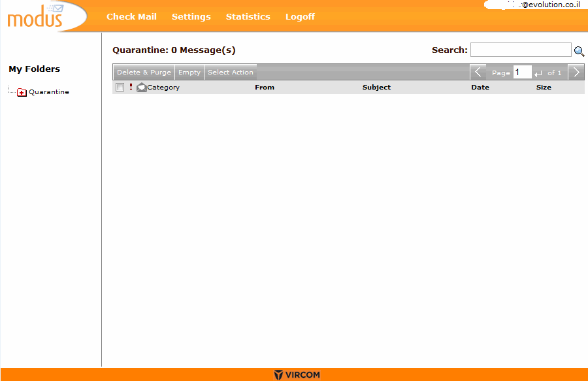The height and width of the screenshot is (381, 588).
Task: Open the Settings menu
Action: 191,16
